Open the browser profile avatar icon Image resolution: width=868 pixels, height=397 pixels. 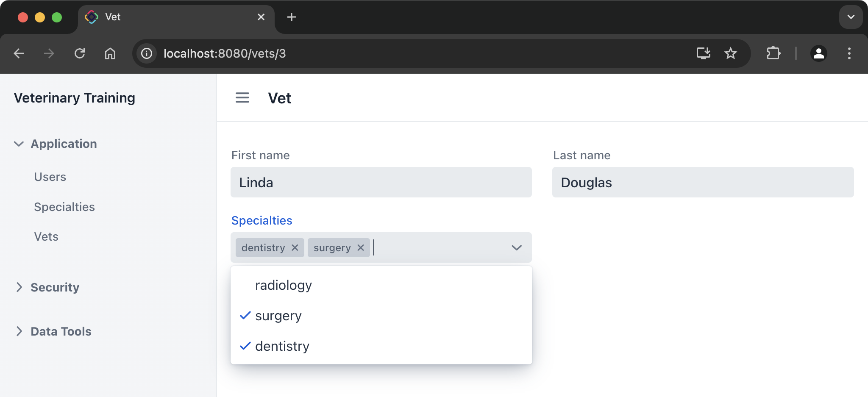tap(818, 53)
